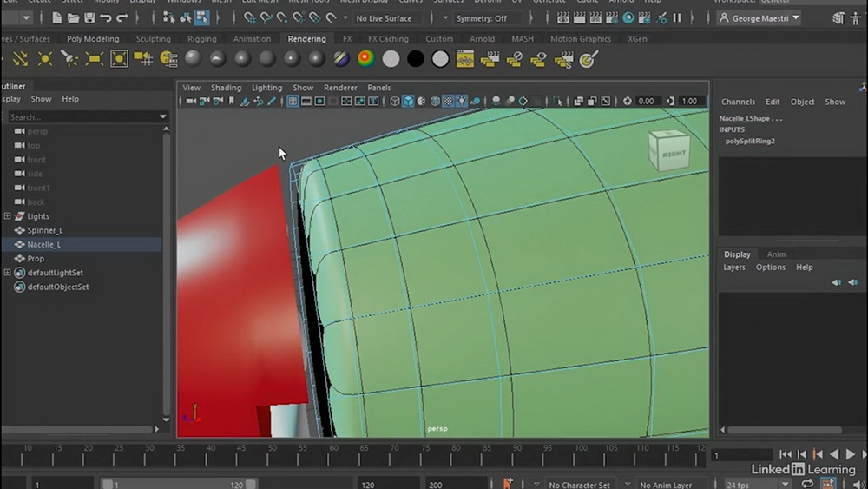The image size is (868, 489).
Task: Create a directional light from the shelf
Action: tap(21, 59)
